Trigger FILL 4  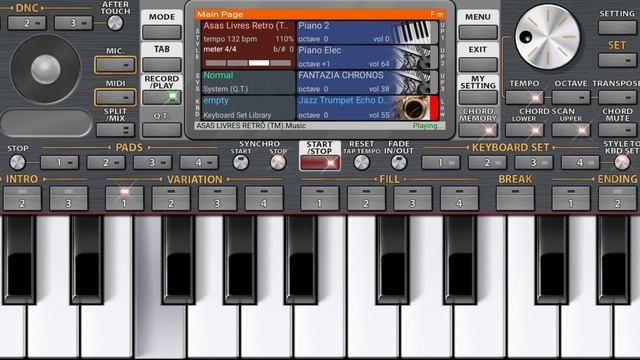[459, 198]
